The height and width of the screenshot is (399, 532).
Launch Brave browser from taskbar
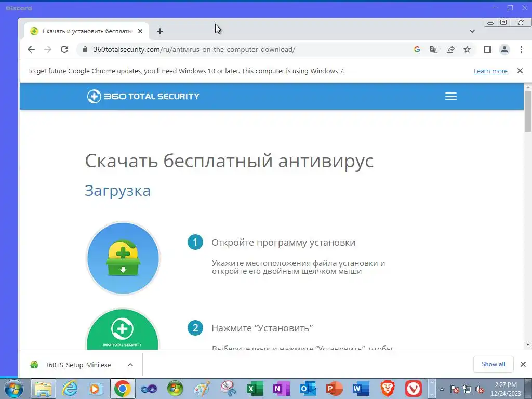(x=388, y=389)
